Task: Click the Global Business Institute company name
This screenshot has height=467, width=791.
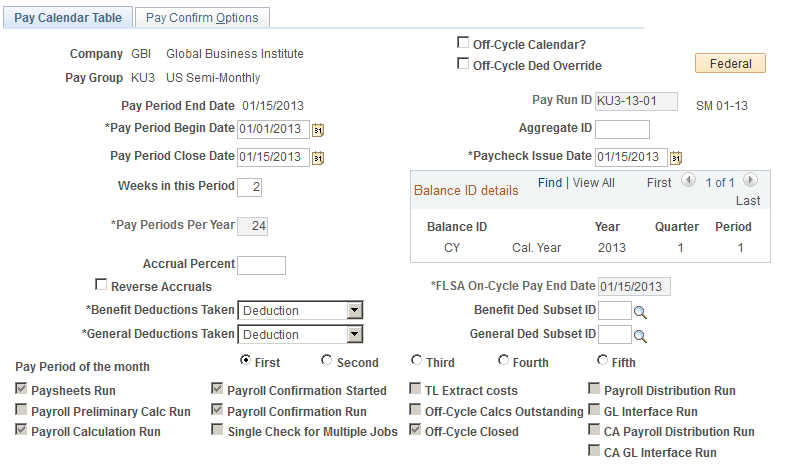Action: (x=235, y=54)
